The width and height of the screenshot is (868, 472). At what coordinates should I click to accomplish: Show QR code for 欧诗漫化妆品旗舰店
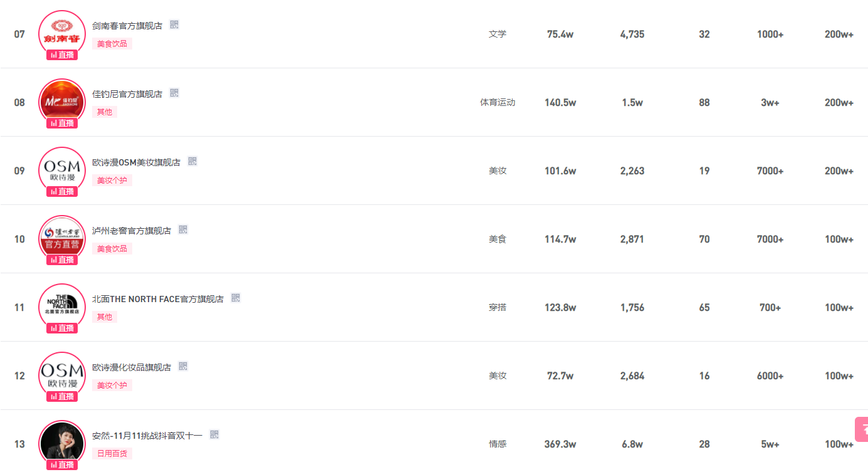[183, 367]
